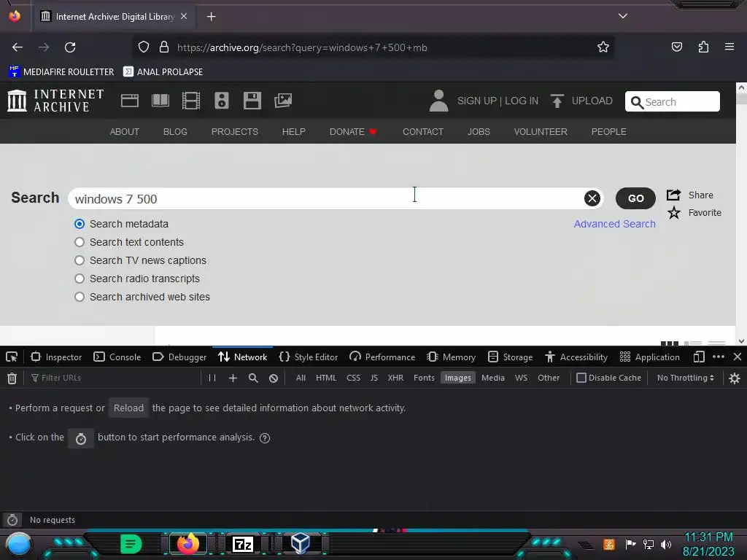Click the site lock padlock icon
Image resolution: width=747 pixels, height=560 pixels.
click(164, 47)
